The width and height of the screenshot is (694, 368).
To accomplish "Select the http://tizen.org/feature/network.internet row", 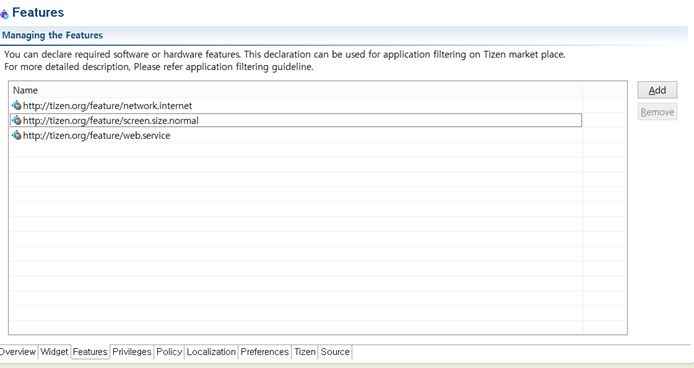I will 296,105.
